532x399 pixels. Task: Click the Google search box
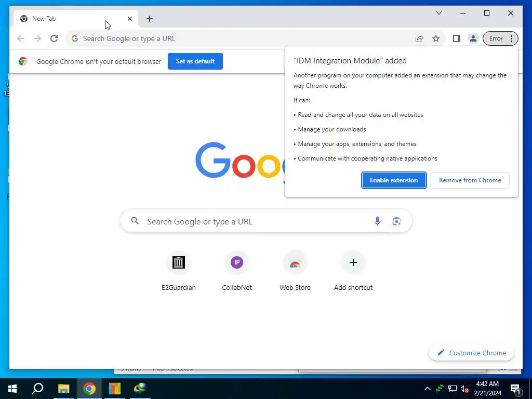click(x=267, y=221)
